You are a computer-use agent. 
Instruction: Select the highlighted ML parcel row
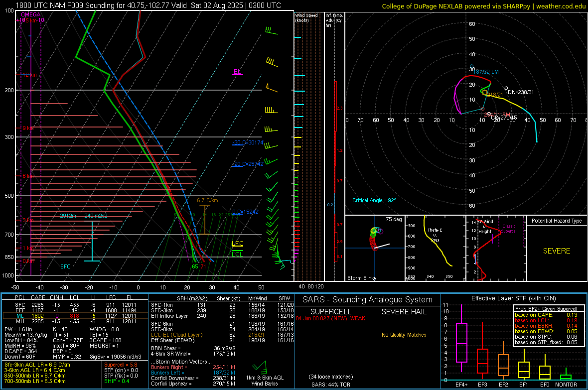[x=75, y=316]
